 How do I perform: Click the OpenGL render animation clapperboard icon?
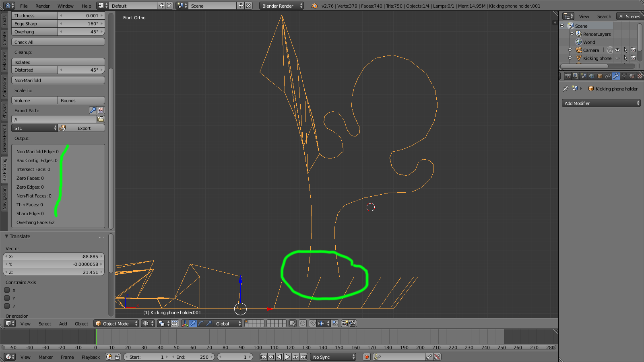click(353, 323)
